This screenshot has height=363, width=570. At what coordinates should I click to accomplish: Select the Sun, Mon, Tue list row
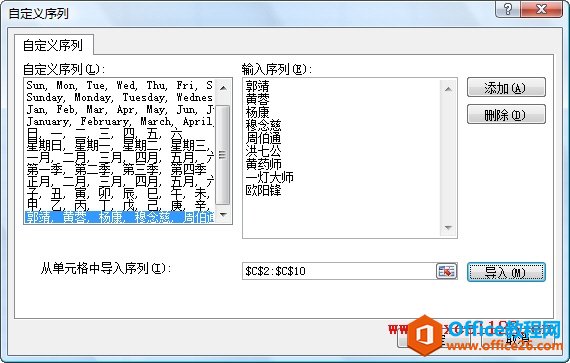point(120,85)
